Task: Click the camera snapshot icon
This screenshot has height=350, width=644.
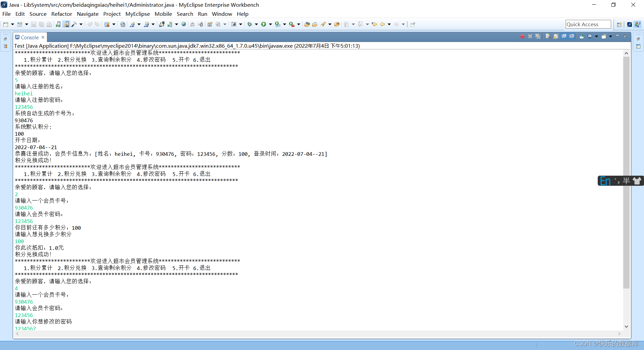Action: pyautogui.click(x=234, y=24)
